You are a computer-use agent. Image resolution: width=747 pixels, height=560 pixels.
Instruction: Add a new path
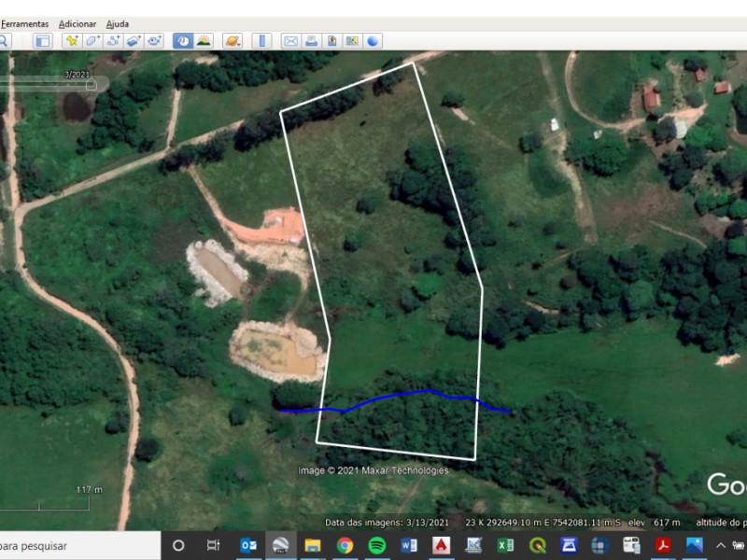[x=113, y=41]
